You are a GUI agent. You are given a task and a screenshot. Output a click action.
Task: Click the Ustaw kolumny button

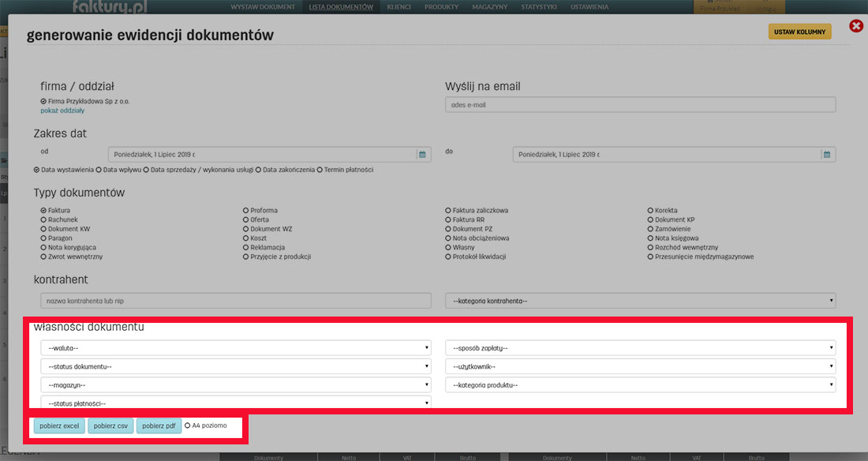(x=799, y=32)
